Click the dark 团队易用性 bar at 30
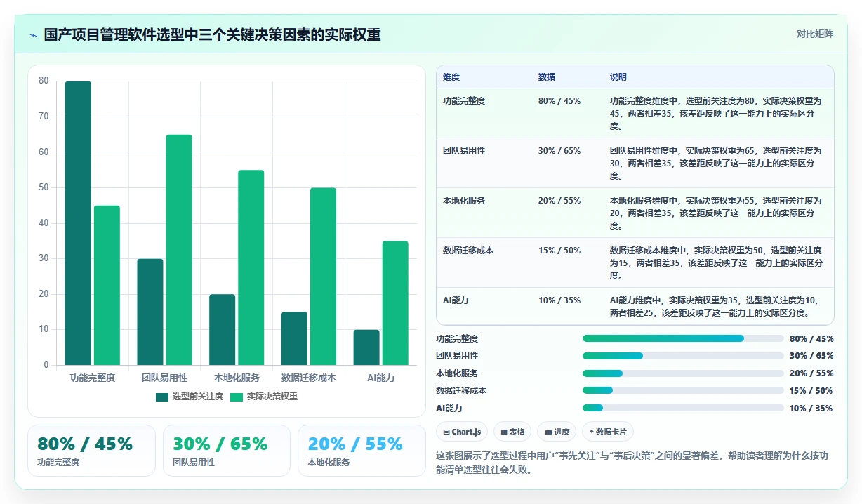The image size is (862, 504). (x=150, y=312)
